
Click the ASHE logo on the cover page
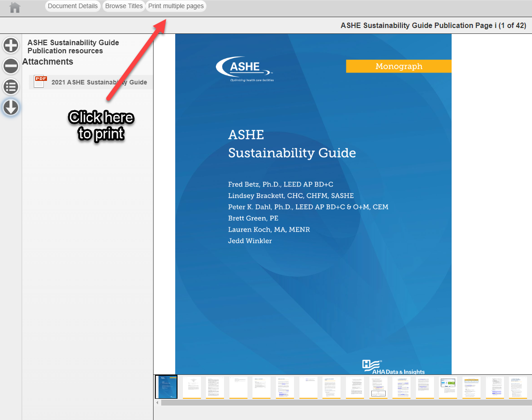tap(244, 67)
